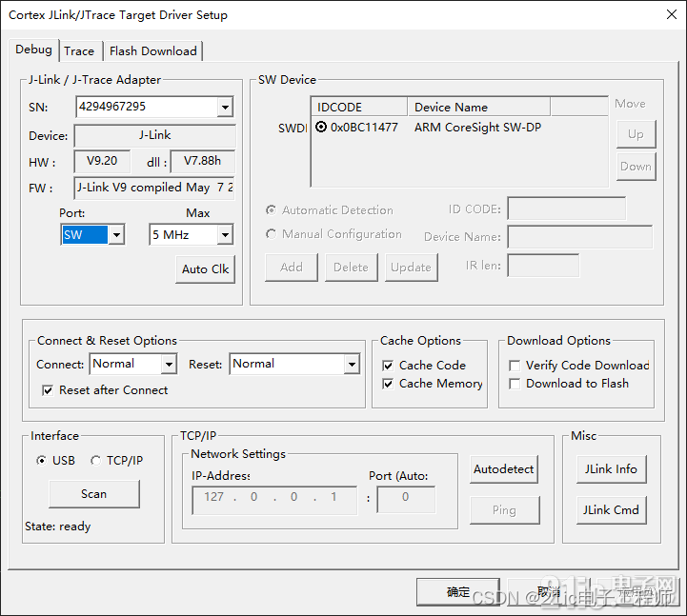
Task: Click the Delete device button
Action: (351, 268)
